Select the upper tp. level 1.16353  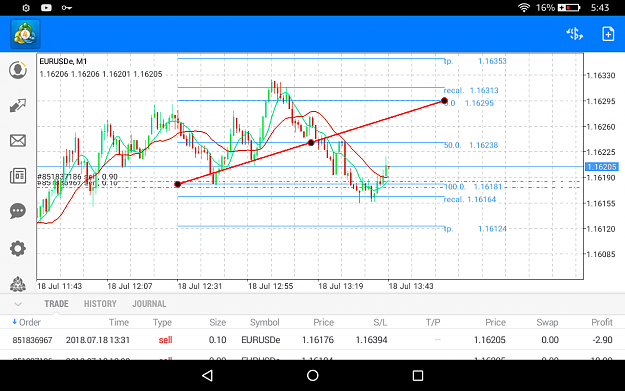475,61
